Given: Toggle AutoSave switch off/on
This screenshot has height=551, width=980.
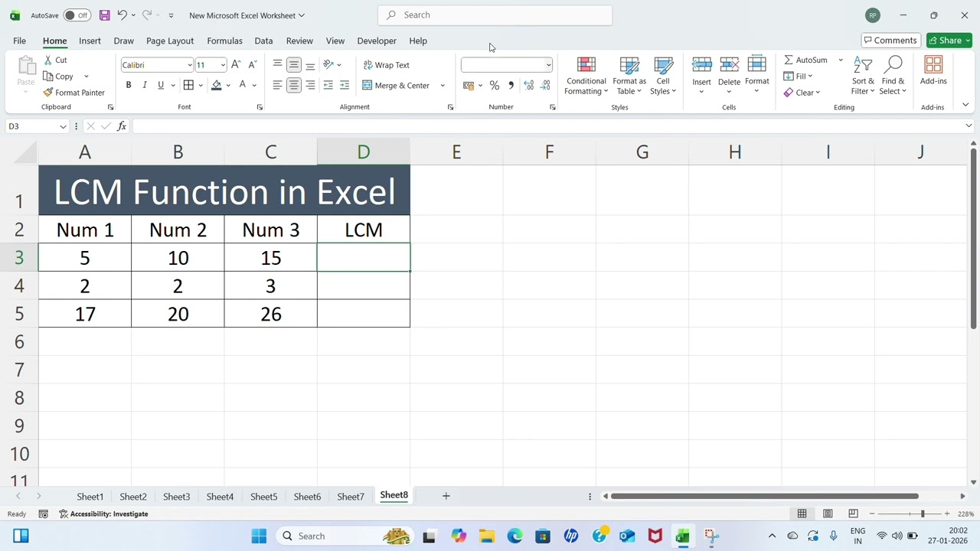Looking at the screenshot, I should (x=77, y=15).
